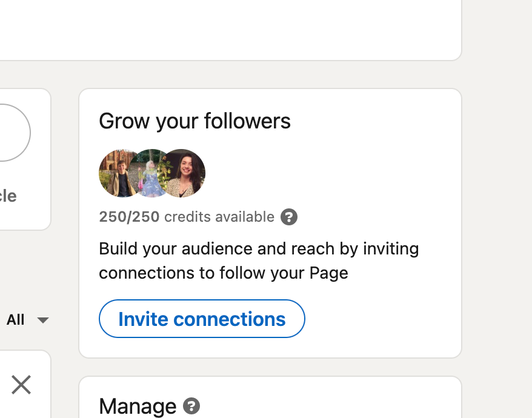
Task: Dismiss the left card with the X icon
Action: (x=21, y=385)
